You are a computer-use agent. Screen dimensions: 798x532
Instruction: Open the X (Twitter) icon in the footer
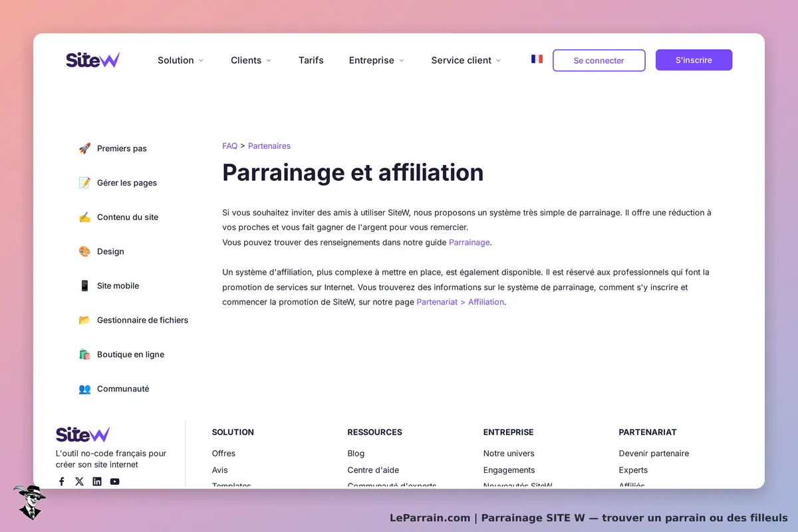click(x=79, y=481)
